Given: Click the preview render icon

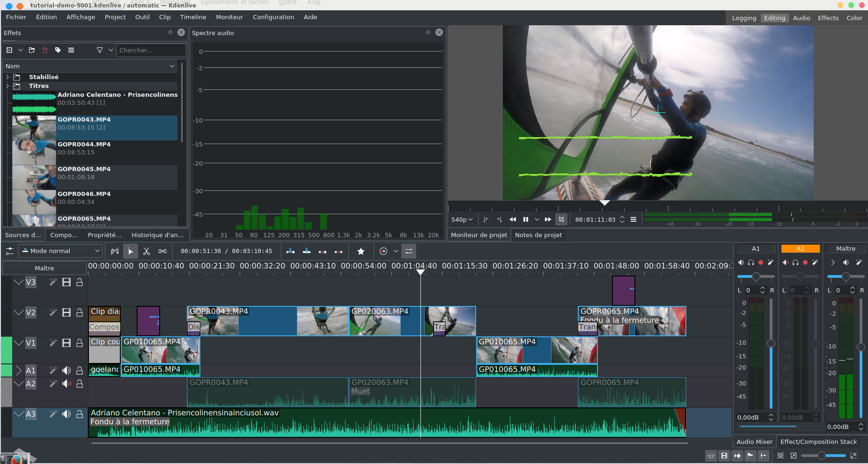Looking at the screenshot, I should [x=383, y=251].
